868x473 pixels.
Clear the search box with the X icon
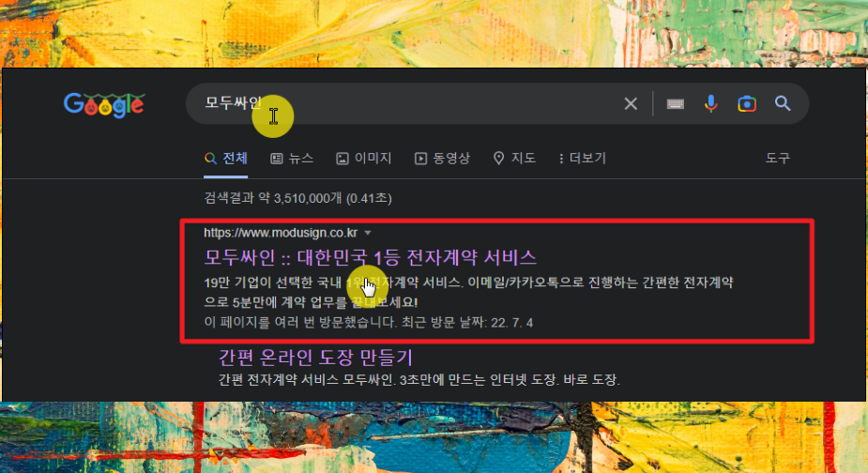[x=631, y=103]
